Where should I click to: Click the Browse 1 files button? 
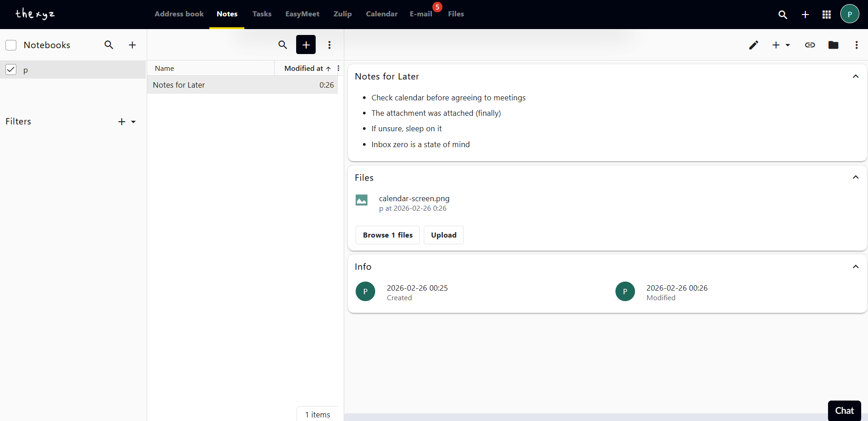[x=387, y=235]
